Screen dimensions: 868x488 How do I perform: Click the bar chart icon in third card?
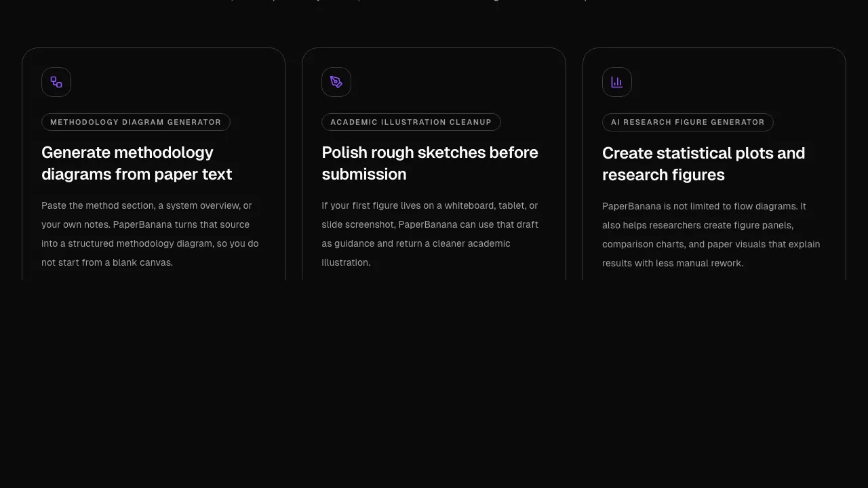tap(617, 82)
